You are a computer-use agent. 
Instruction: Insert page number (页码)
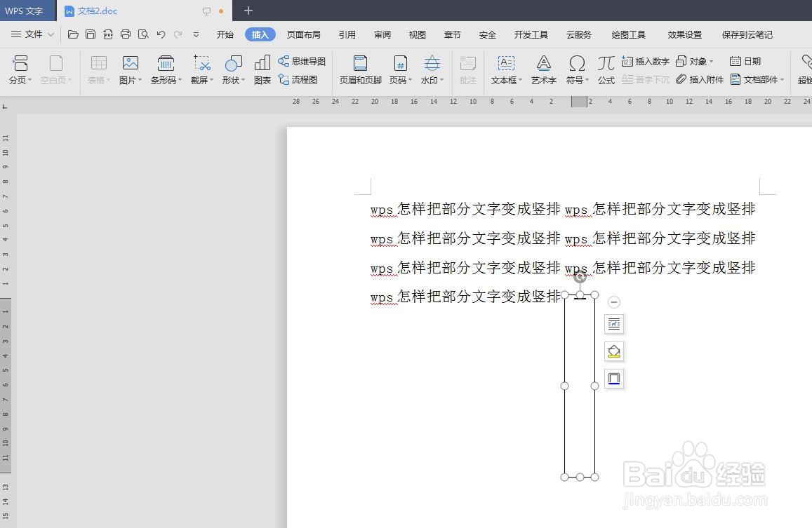click(x=400, y=70)
